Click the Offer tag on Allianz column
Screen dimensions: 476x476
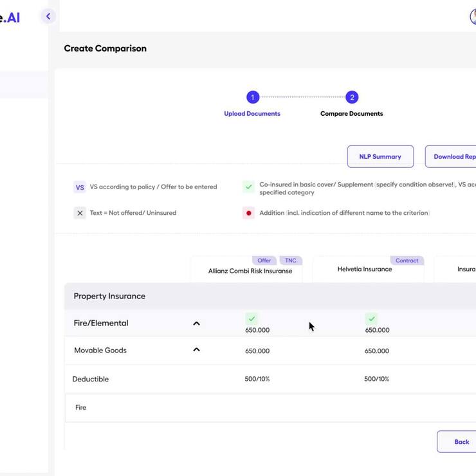coord(264,261)
